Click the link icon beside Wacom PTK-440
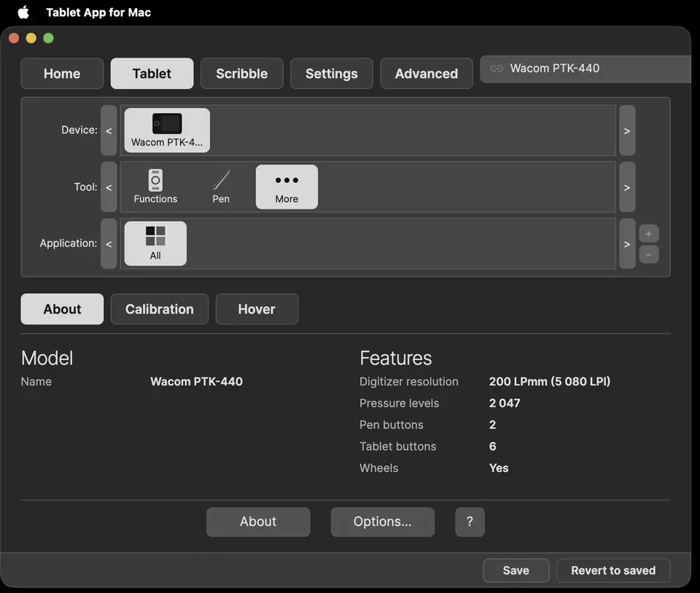Viewport: 700px width, 593px height. click(x=497, y=69)
